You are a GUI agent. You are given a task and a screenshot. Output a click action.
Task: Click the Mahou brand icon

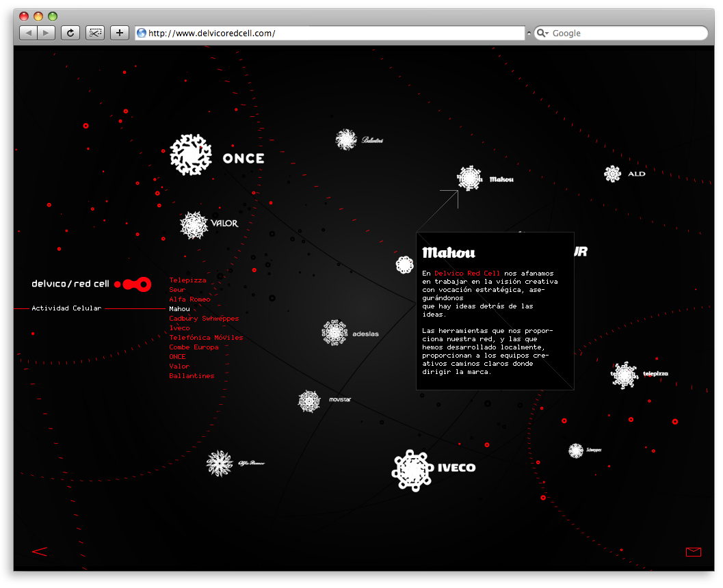(469, 178)
